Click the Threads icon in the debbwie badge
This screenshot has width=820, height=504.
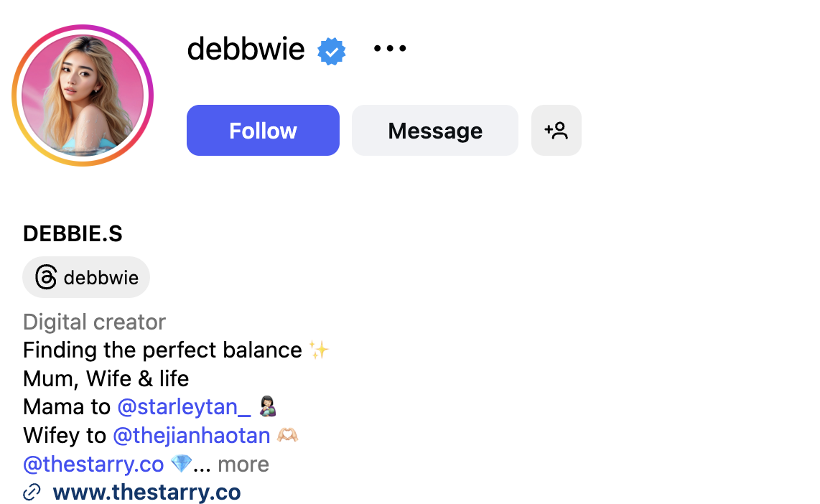click(x=45, y=277)
